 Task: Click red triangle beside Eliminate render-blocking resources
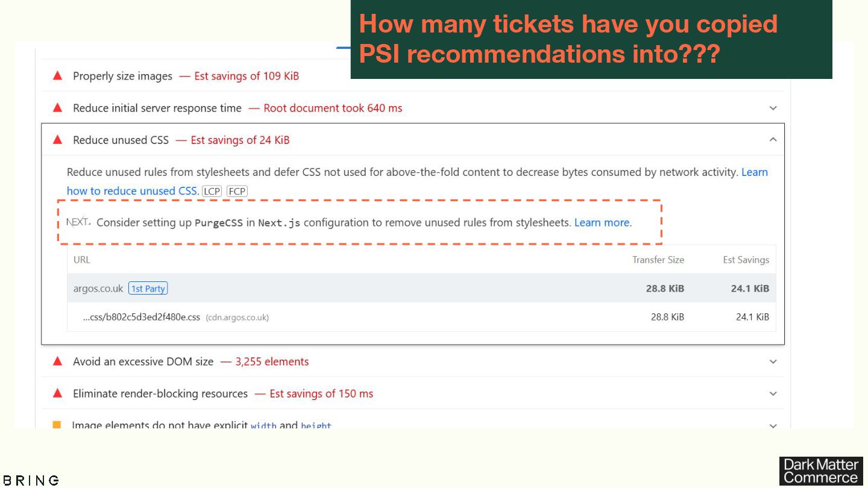pyautogui.click(x=58, y=393)
